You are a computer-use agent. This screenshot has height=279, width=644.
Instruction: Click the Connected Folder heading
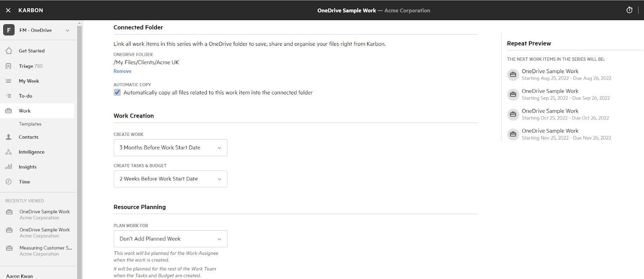(138, 27)
